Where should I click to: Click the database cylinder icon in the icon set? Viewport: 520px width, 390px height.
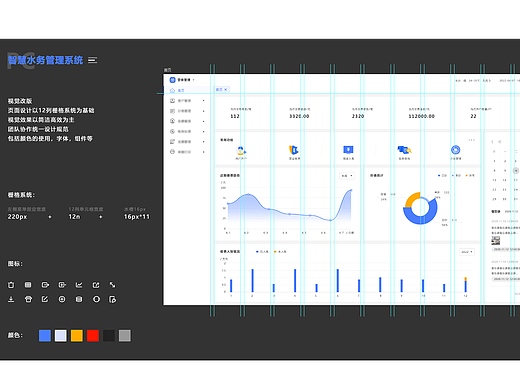pyautogui.click(x=79, y=299)
